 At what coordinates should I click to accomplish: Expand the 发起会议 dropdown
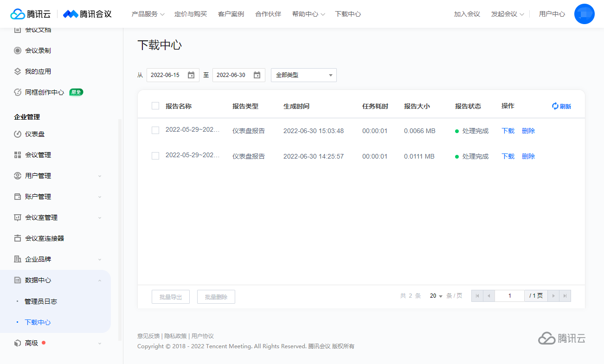click(x=508, y=14)
